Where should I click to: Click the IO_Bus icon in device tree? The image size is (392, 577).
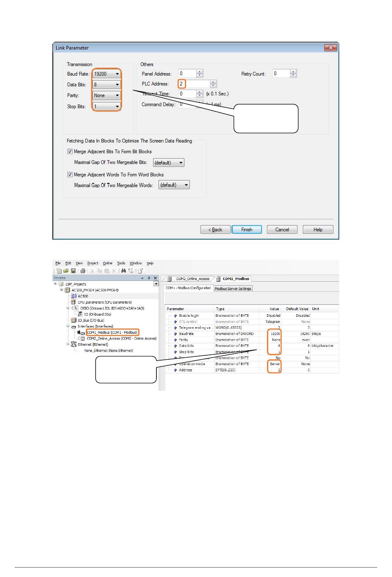(74, 321)
